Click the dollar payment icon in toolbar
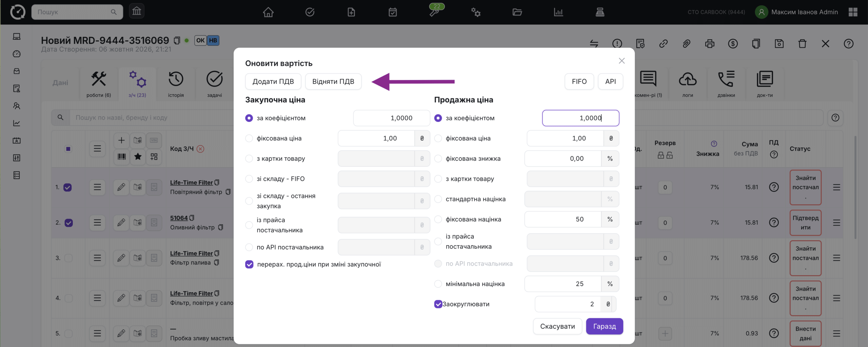 point(733,43)
